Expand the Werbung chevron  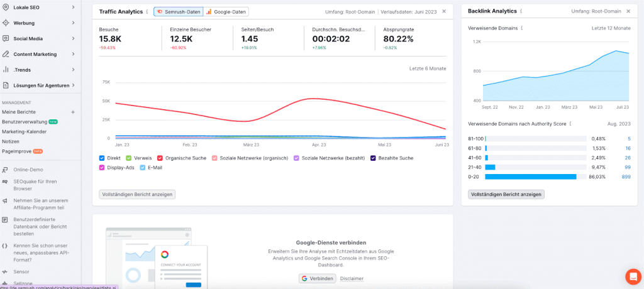tap(73, 23)
